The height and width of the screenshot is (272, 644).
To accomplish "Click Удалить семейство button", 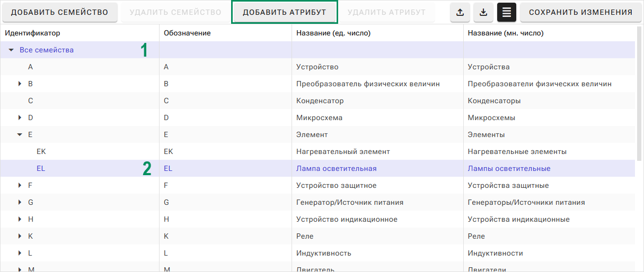I will click(175, 12).
